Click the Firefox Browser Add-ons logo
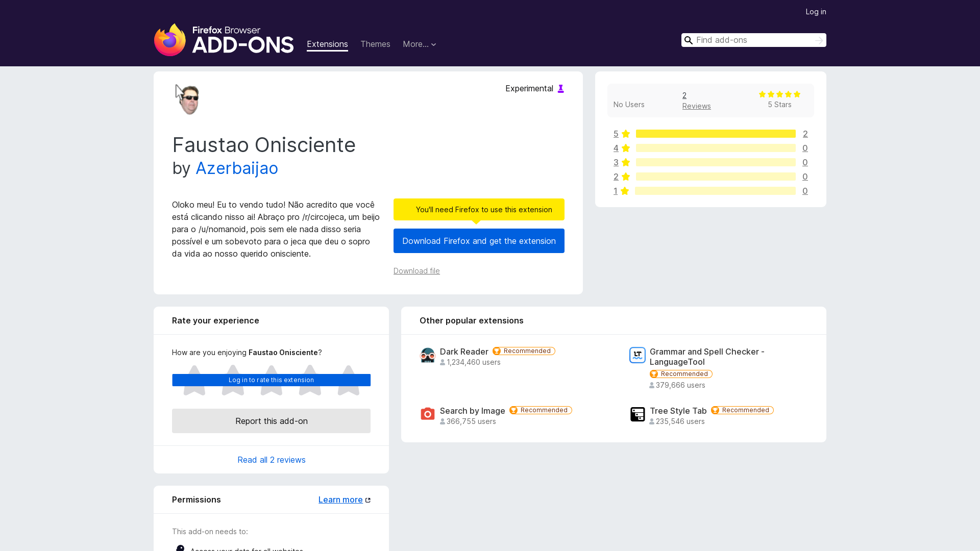980x551 pixels. click(x=224, y=40)
